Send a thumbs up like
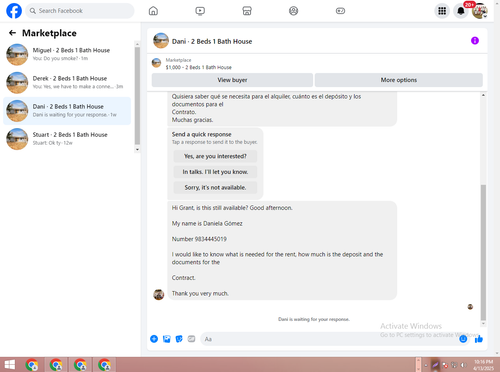This screenshot has width=500, height=372. tap(479, 339)
